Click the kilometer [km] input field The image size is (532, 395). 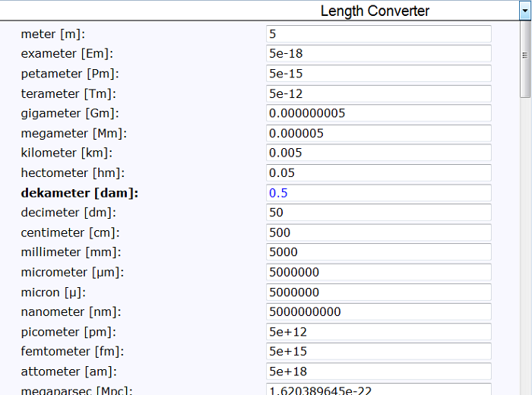coord(378,153)
